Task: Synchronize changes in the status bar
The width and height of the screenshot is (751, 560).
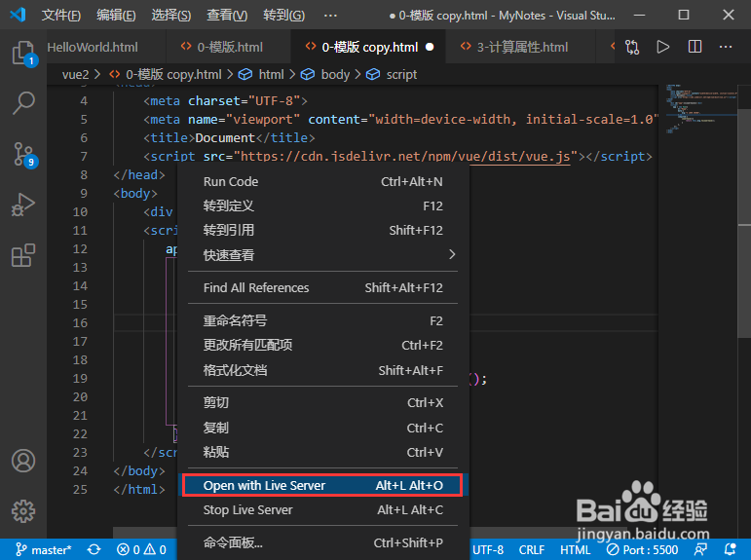Action: (x=94, y=549)
